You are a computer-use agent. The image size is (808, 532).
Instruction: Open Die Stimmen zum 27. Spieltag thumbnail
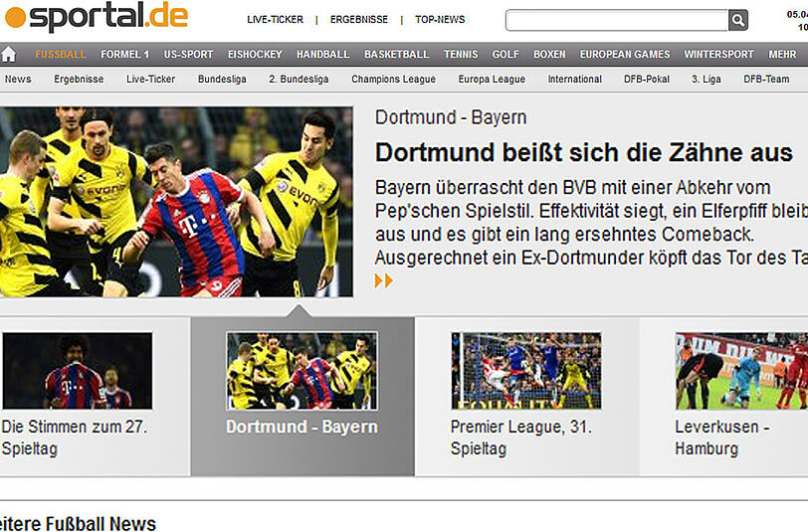tap(77, 371)
